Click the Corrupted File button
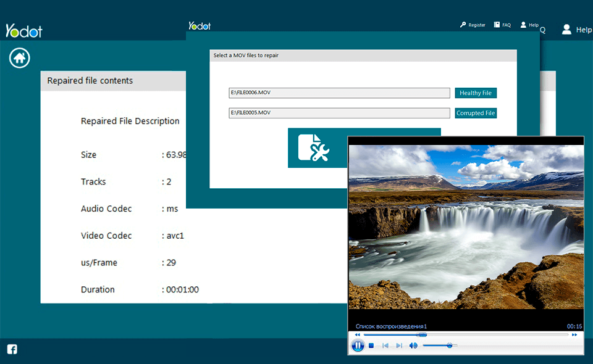 [x=476, y=113]
